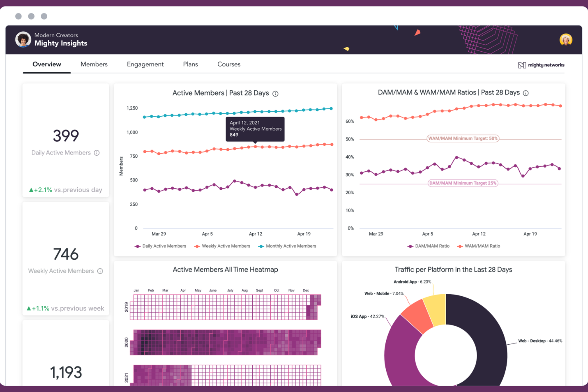Click the 746 weekly active members value
The image size is (588, 392).
[x=66, y=254]
